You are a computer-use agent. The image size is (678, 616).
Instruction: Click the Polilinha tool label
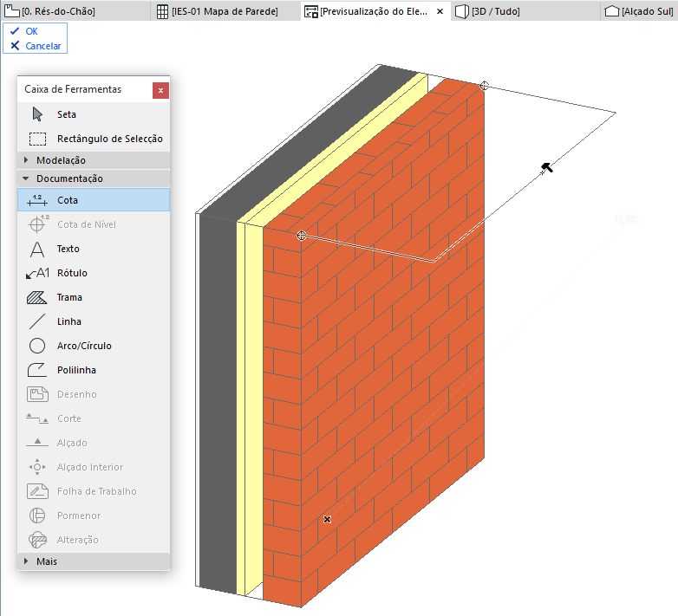76,370
